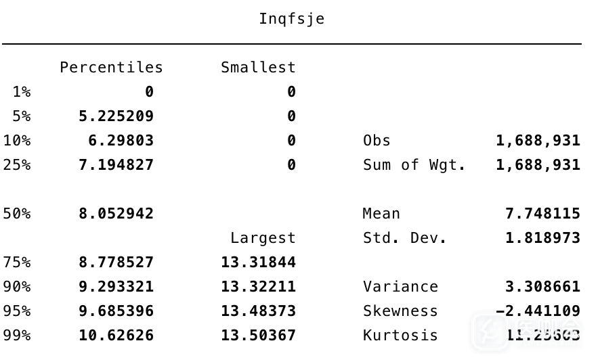Screen dimensions: 600x364
Task: Click the 99th percentile value 10.62626
Action: click(116, 336)
